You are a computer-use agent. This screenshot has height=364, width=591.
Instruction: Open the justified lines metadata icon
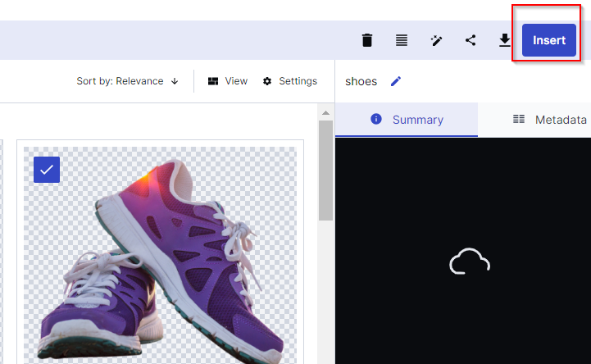click(x=402, y=40)
